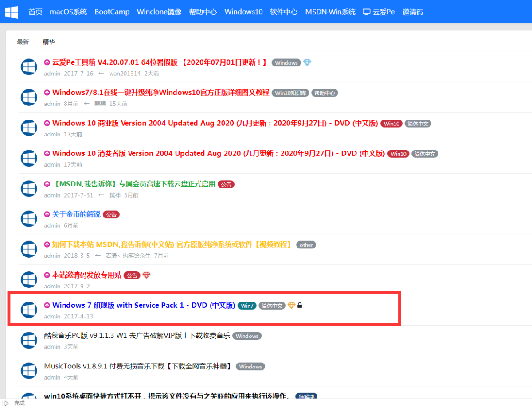532x407 pixels.
Task: Click the lock icon on Windows 7 旗舰版 post
Action: [300, 305]
